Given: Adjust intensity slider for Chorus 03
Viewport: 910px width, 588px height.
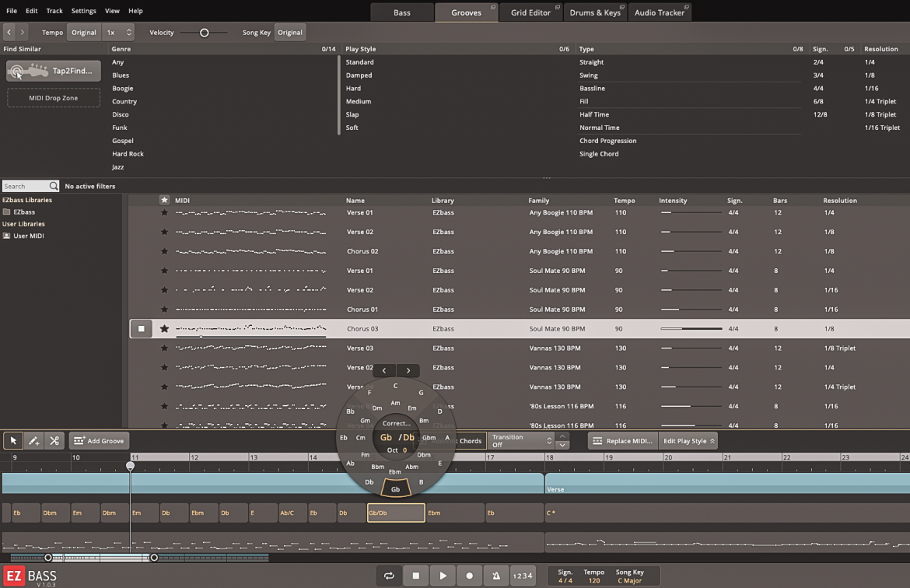Looking at the screenshot, I should tap(691, 328).
